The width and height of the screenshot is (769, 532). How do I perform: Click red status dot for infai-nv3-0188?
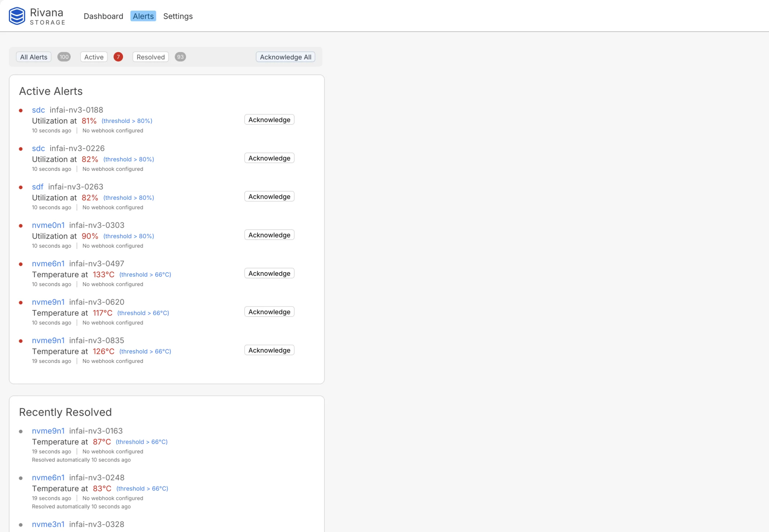(x=21, y=110)
